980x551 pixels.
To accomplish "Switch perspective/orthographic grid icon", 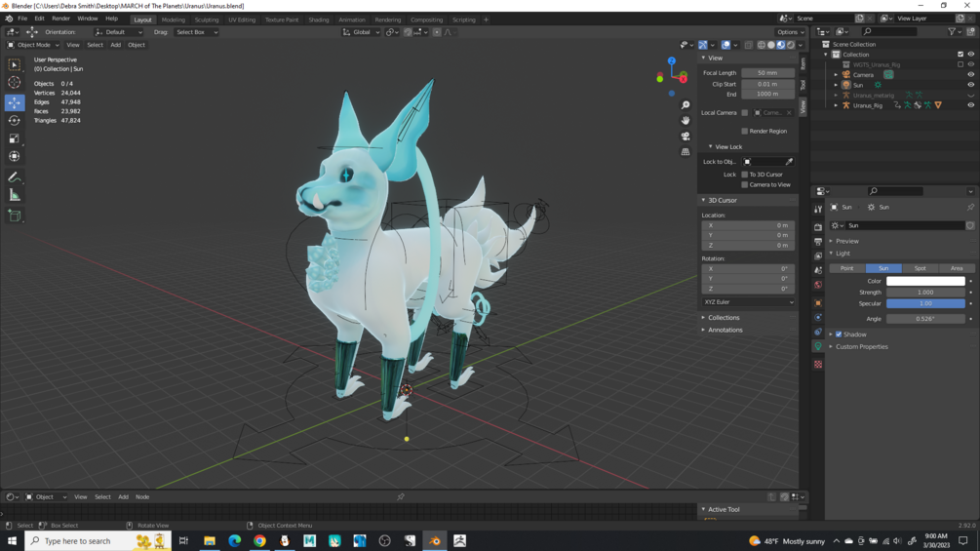I will pyautogui.click(x=686, y=152).
